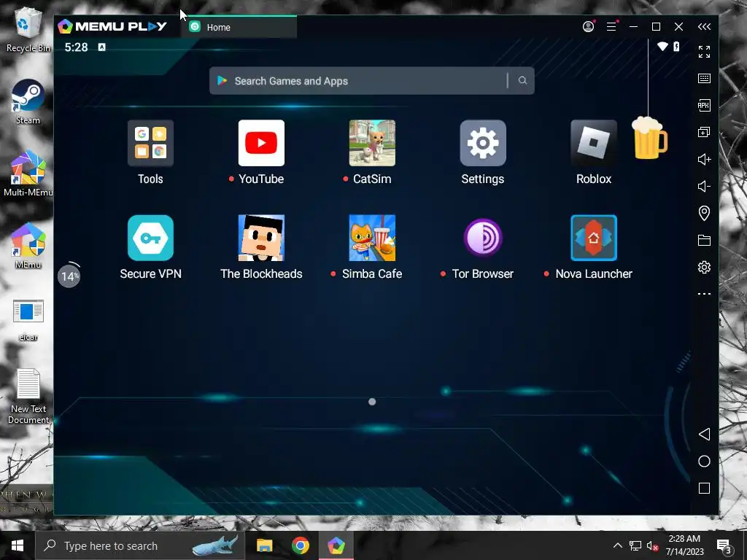Open Recycle Bin on desktop
This screenshot has width=747, height=560.
(x=28, y=29)
